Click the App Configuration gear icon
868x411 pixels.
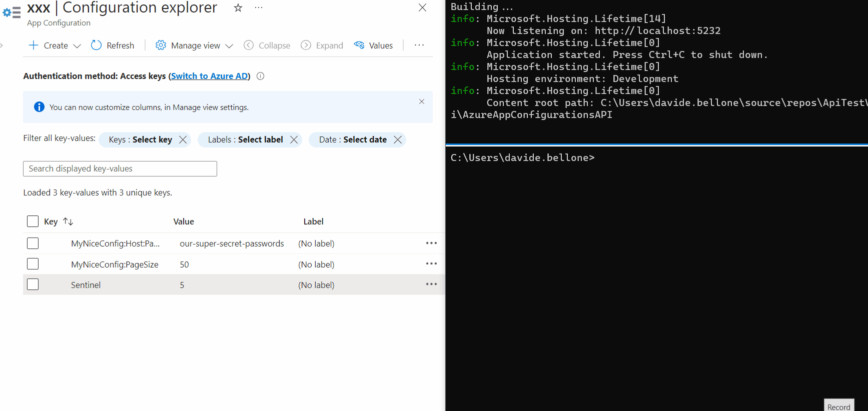(x=12, y=12)
